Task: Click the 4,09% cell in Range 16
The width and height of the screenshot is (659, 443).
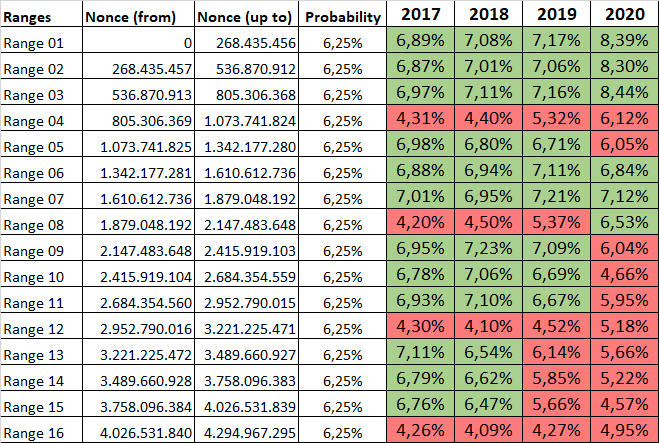Action: click(490, 431)
